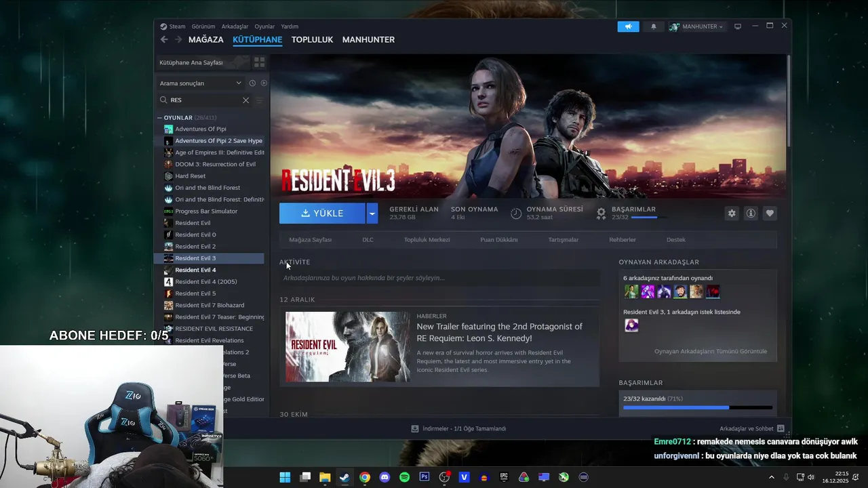This screenshot has height=488, width=868.
Task: Switch to the MAĞAZA tab
Action: pos(206,39)
